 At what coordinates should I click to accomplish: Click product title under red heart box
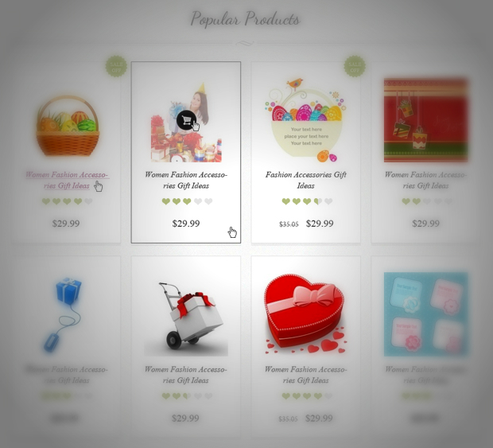305,375
